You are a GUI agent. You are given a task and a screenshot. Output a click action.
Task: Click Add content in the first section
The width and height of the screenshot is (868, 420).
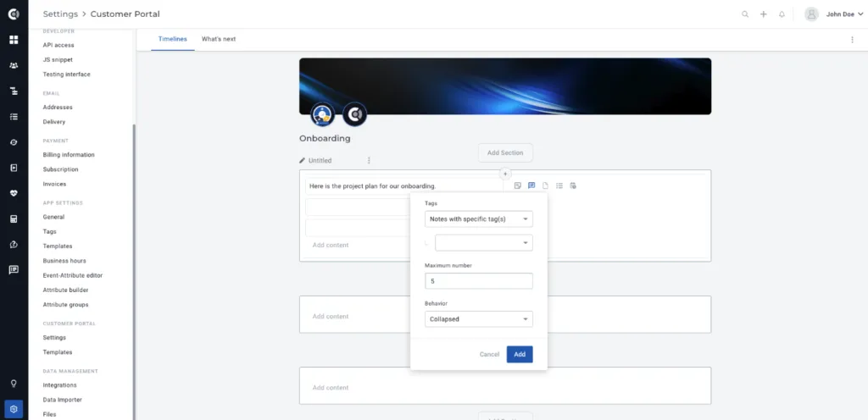(331, 245)
